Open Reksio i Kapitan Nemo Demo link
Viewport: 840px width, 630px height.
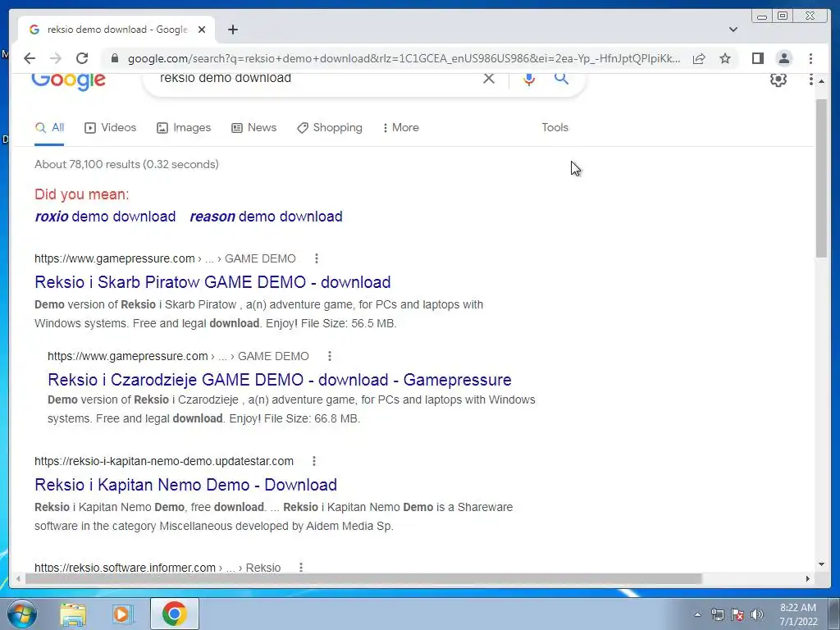click(186, 484)
